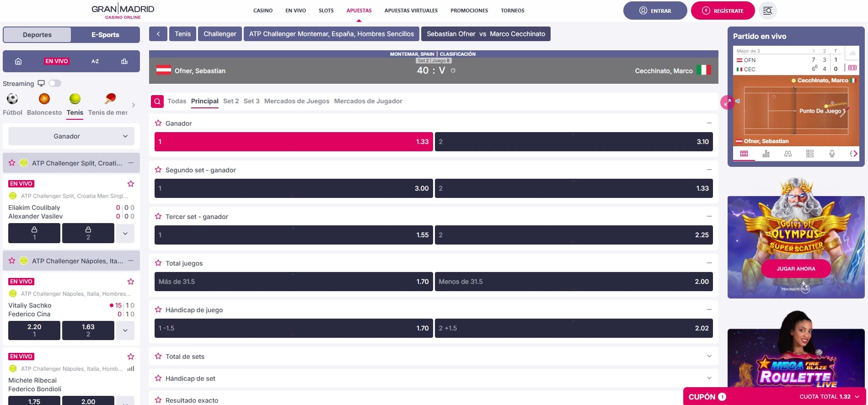Switch to the Set 2 tab

pyautogui.click(x=231, y=101)
